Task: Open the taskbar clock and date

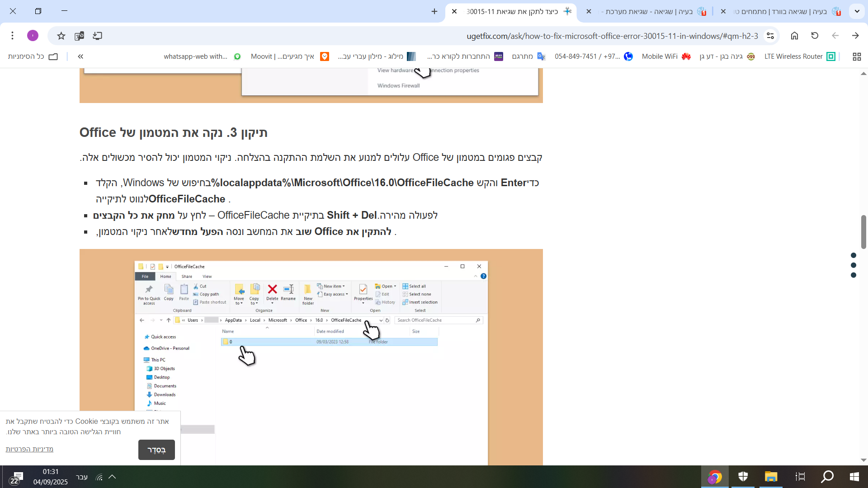Action: pos(51,477)
